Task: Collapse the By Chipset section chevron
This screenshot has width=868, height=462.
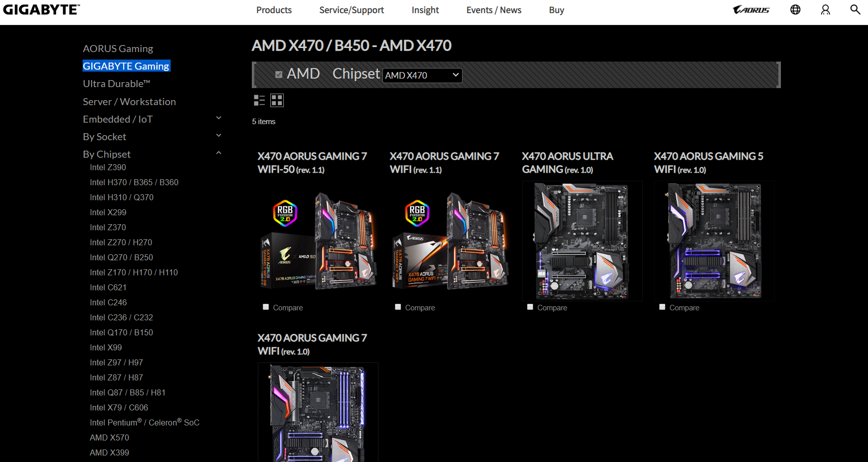Action: point(219,153)
